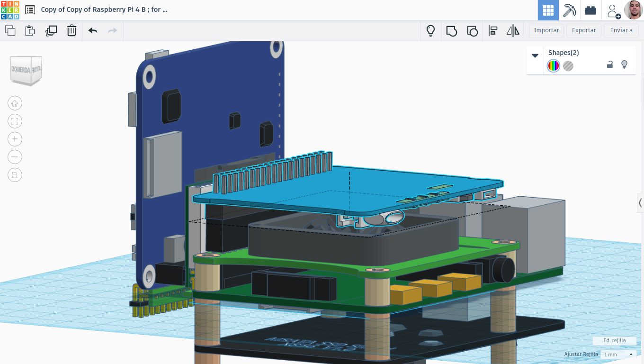Redo the last action
Image resolution: width=644 pixels, height=364 pixels.
pyautogui.click(x=113, y=31)
